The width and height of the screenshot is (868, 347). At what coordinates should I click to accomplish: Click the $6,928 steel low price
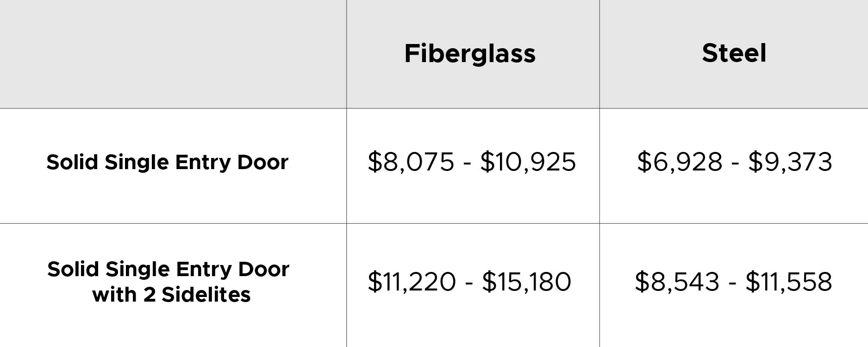(680, 162)
